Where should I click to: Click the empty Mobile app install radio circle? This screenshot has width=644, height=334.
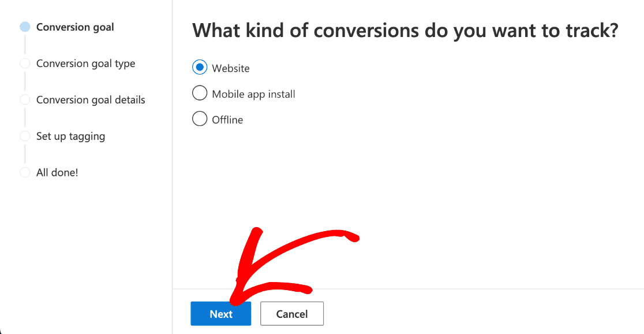coord(199,93)
